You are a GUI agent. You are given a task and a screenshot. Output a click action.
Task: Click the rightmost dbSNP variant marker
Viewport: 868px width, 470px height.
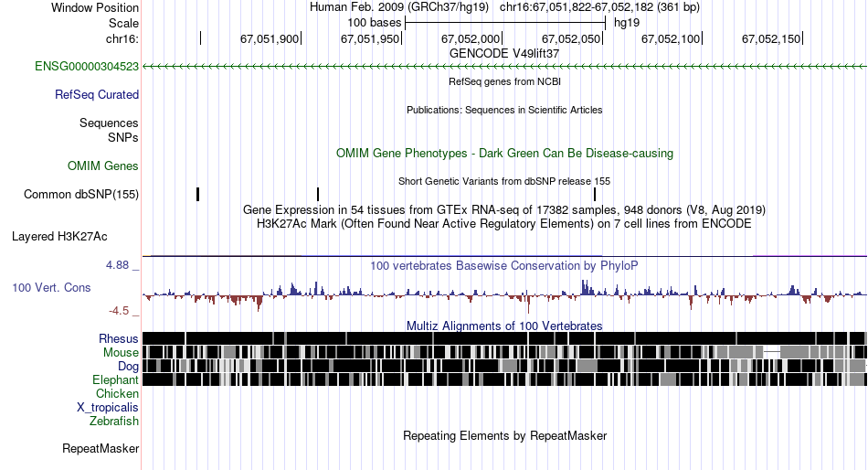[595, 195]
